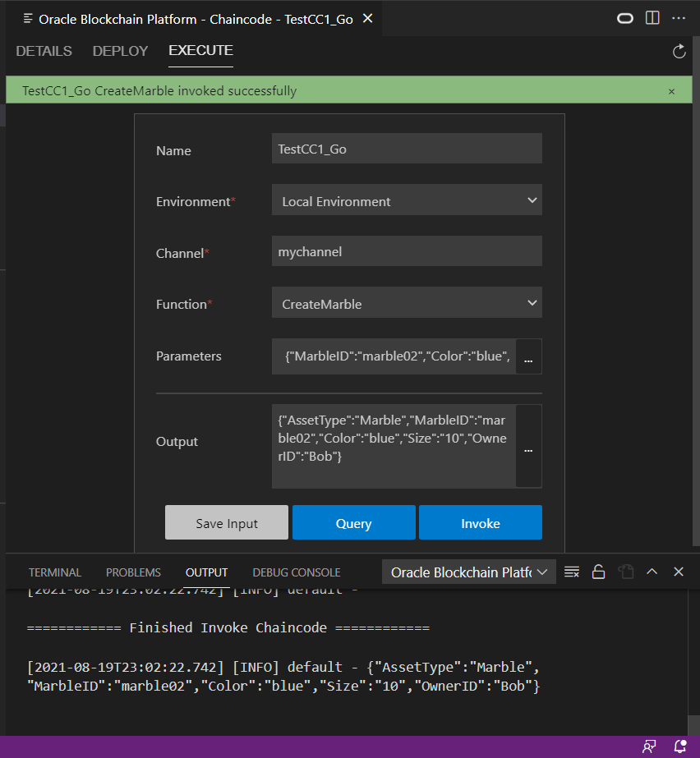This screenshot has height=758, width=700.
Task: Toggle the output scroll lock icon
Action: click(599, 572)
